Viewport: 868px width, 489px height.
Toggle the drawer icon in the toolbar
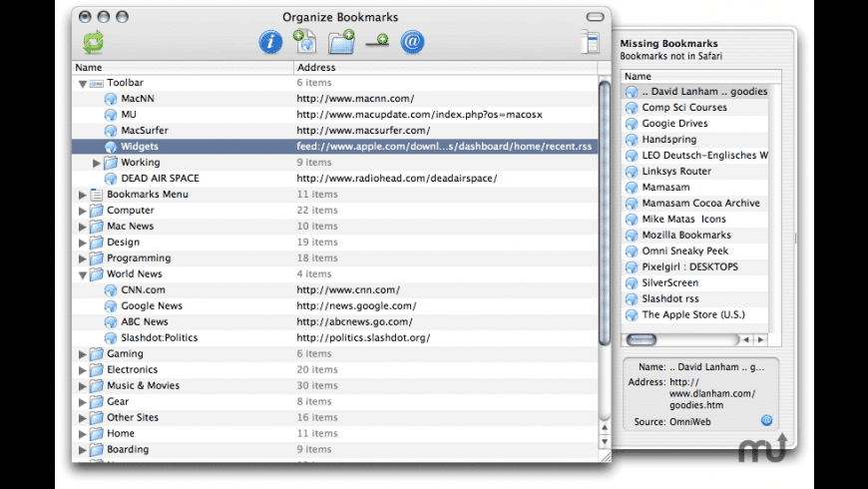click(x=590, y=42)
